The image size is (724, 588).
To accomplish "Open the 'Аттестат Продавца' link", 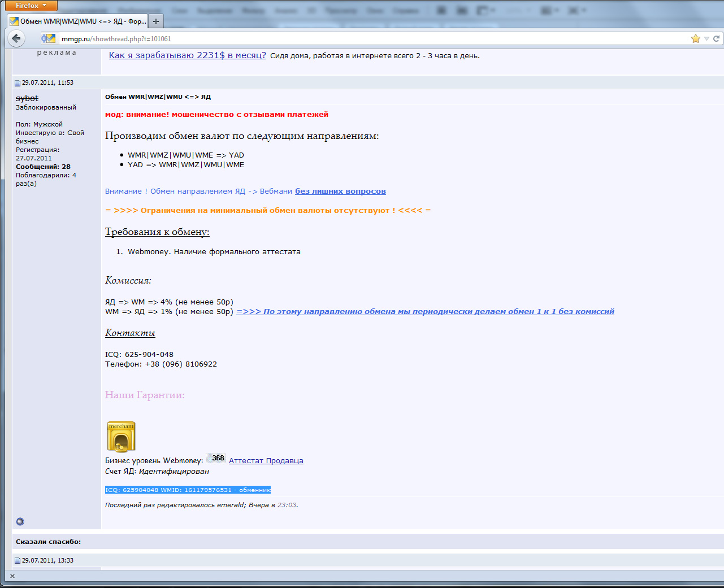I will click(266, 461).
